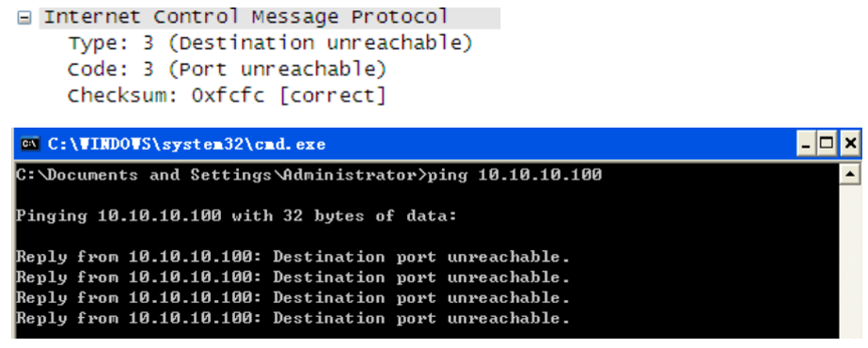The image size is (868, 348).
Task: Select the Internet Control Message Protocol header row
Action: (270, 18)
